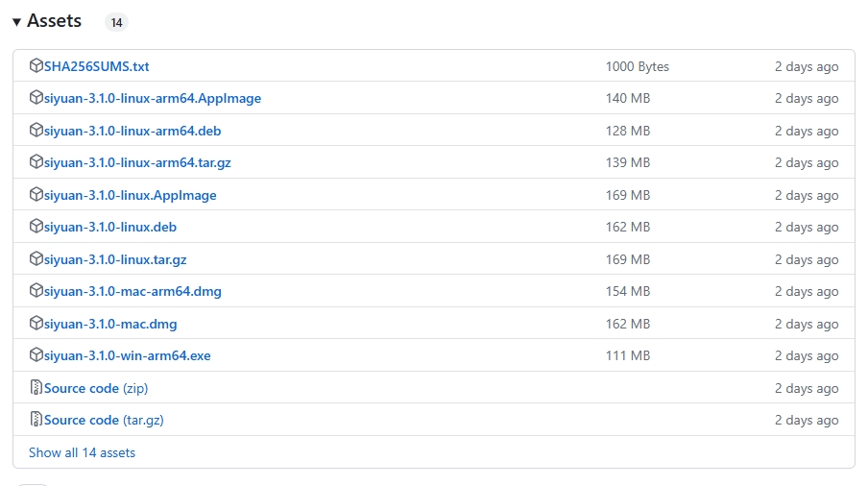Click the assets count badge showing 14
This screenshot has width=868, height=486.
[x=115, y=22]
